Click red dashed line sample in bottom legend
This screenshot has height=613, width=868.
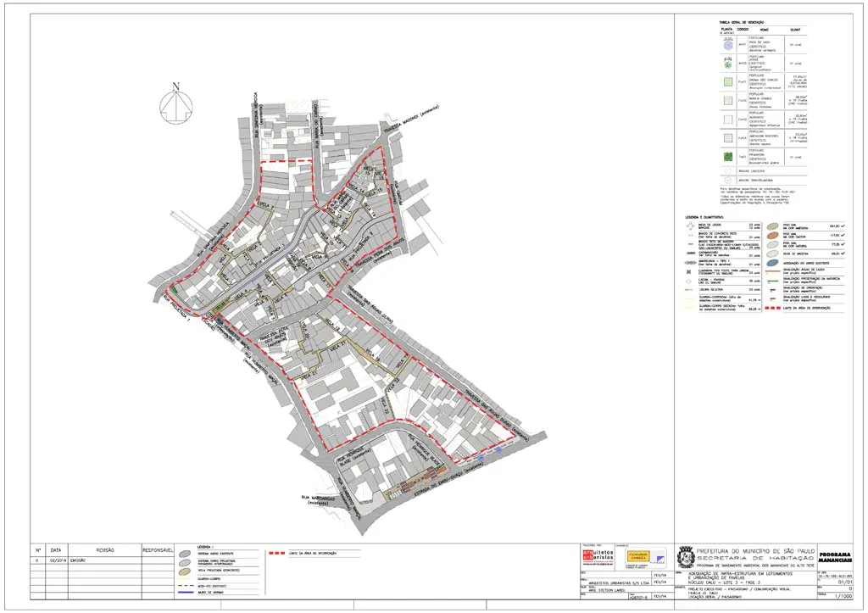point(277,554)
